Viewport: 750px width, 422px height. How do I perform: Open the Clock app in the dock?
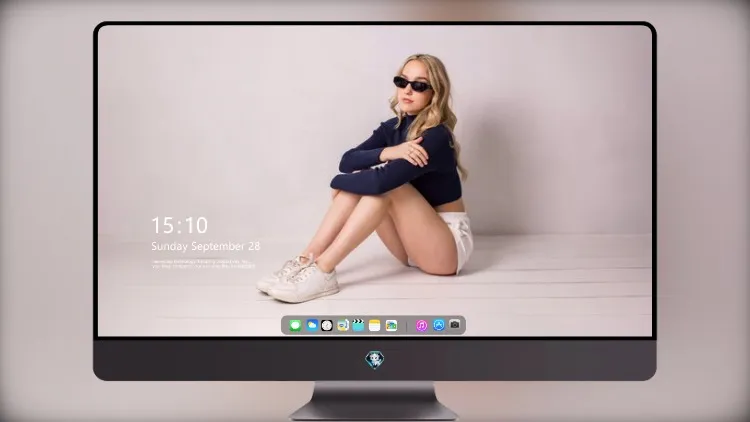327,326
